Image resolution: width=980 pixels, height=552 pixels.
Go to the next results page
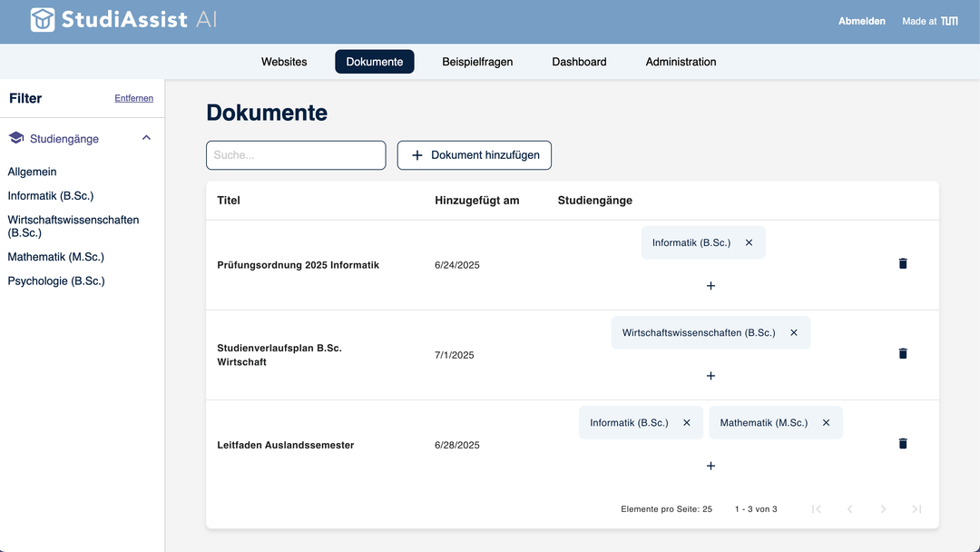(x=883, y=509)
